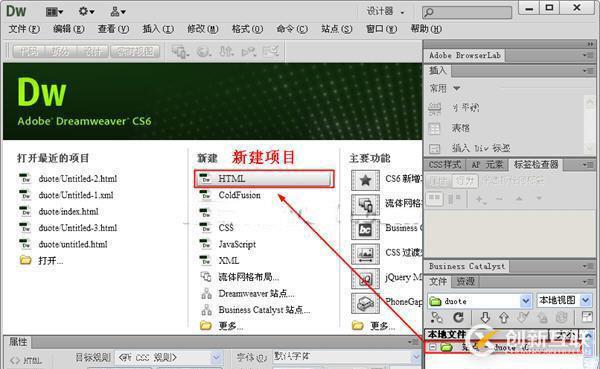This screenshot has height=369, width=600.
Task: Expand the 常用 insert category dropdown
Action: coord(456,88)
